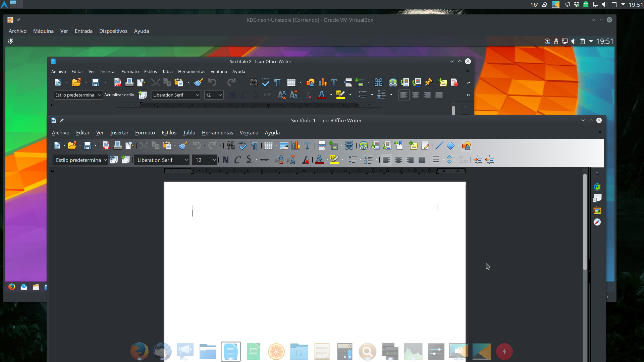Viewport: 644px width, 362px height.
Task: Toggle justified alignment in Sin título 1
Action: (x=422, y=160)
